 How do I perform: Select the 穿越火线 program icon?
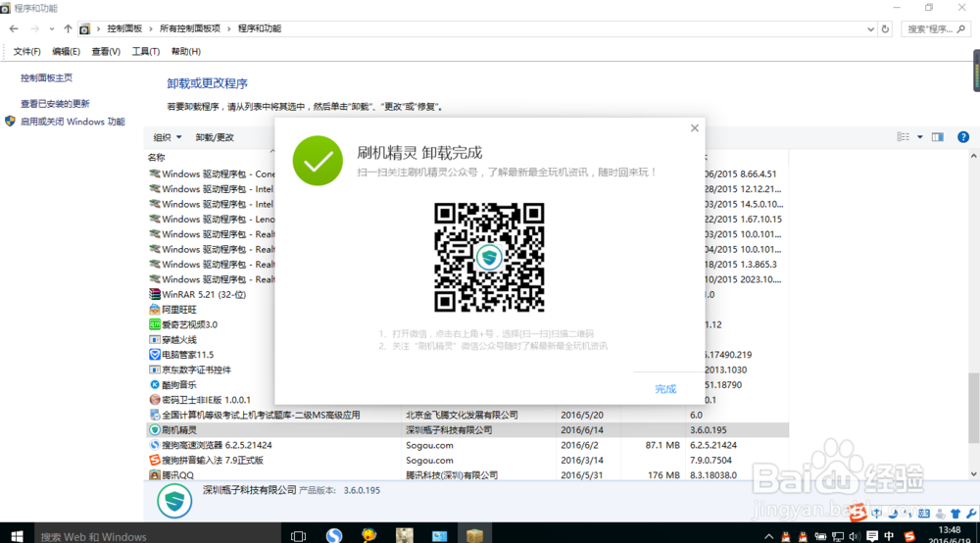[x=155, y=339]
